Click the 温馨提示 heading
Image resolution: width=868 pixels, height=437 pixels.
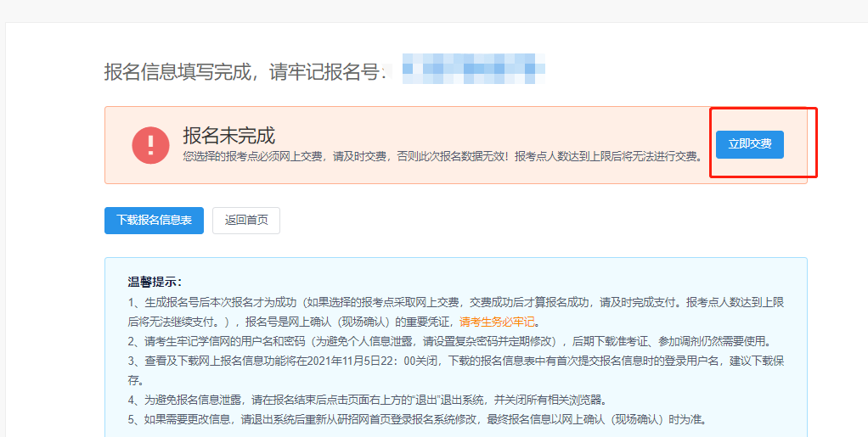pos(155,282)
